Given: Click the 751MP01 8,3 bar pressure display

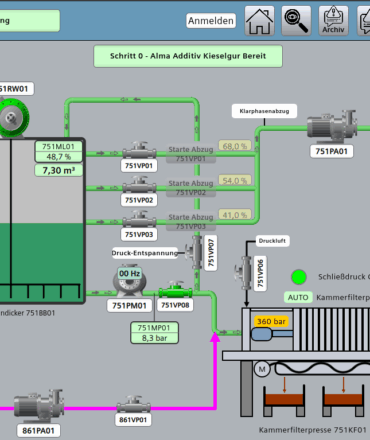Looking at the screenshot, I should coord(154,333).
